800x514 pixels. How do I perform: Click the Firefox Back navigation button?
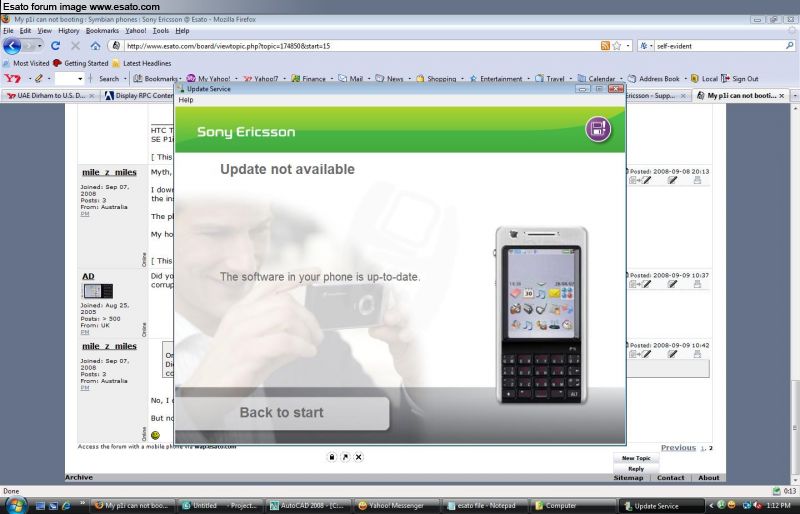12,46
